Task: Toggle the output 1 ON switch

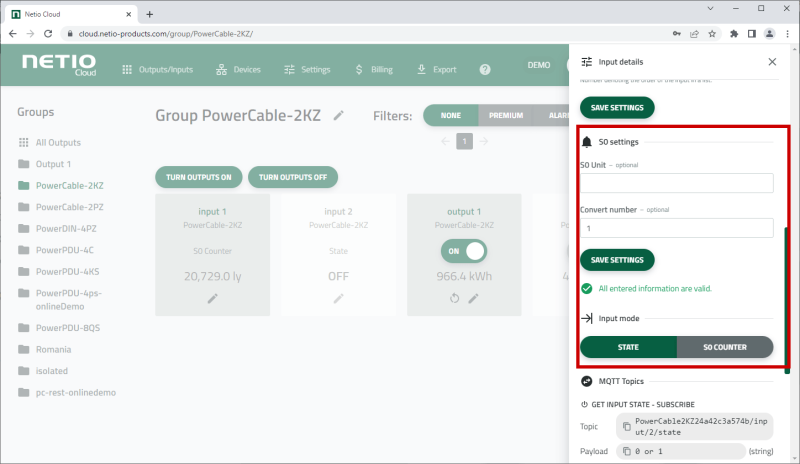Action: click(463, 251)
